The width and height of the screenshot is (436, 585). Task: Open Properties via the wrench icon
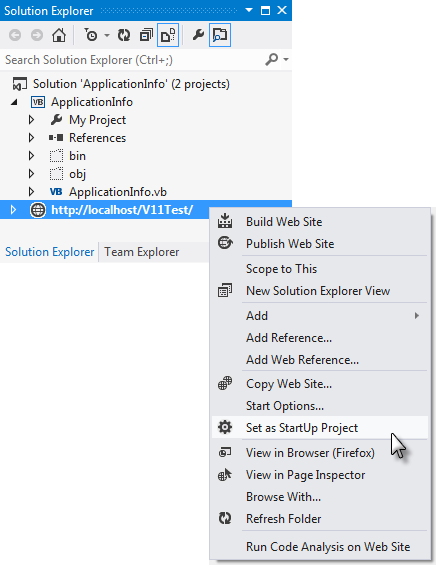click(198, 35)
